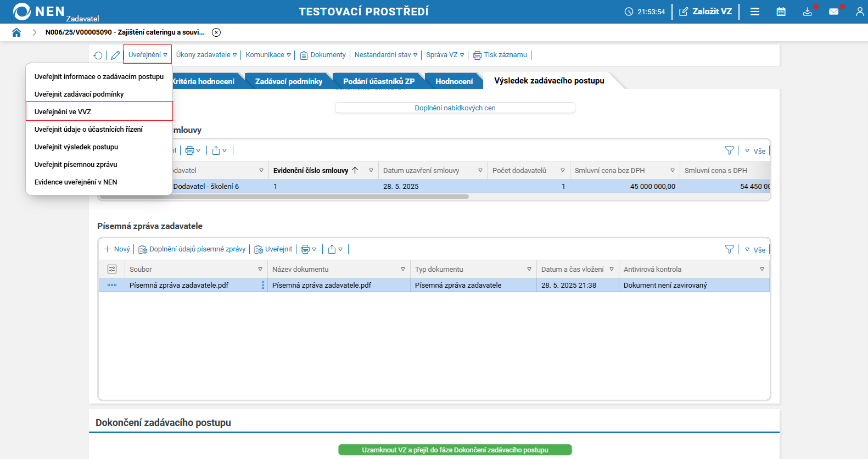Screen dimensions: 868x459
Task: Open row actions dots for Písemná zpráva zadavatele.pdf
Action: [x=112, y=285]
